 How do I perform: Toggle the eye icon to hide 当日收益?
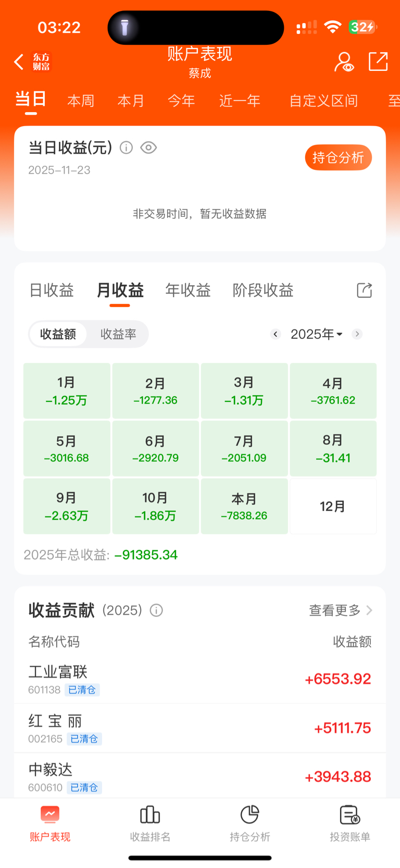point(148,148)
